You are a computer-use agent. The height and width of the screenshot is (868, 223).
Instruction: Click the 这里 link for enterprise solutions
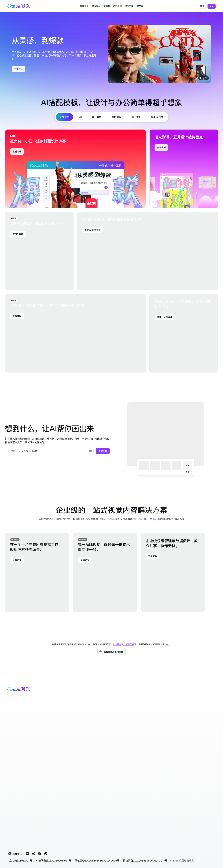pos(157,519)
